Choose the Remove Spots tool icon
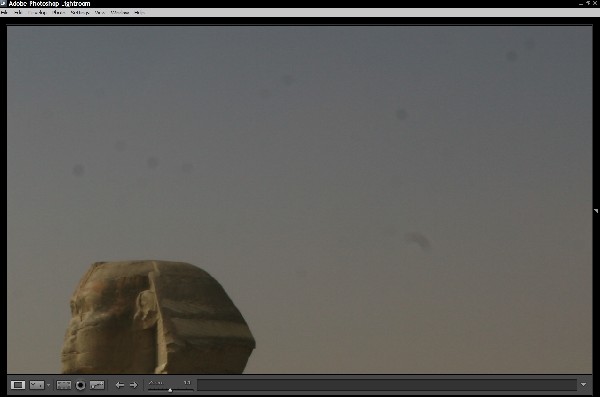The width and height of the screenshot is (600, 397). point(97,385)
